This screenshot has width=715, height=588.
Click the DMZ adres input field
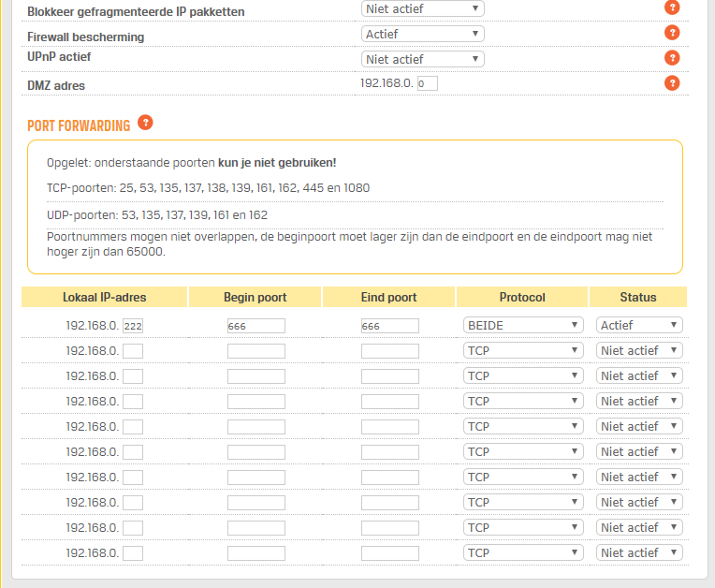[427, 83]
